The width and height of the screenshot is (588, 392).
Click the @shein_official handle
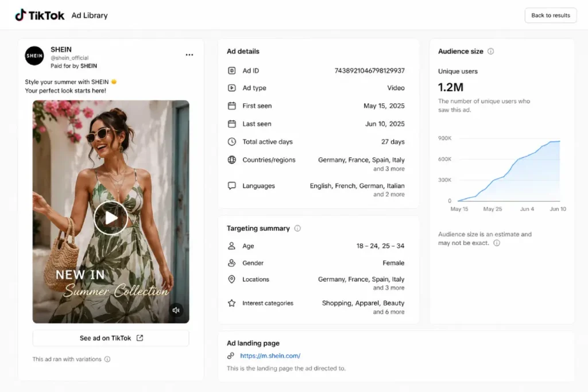[69, 58]
